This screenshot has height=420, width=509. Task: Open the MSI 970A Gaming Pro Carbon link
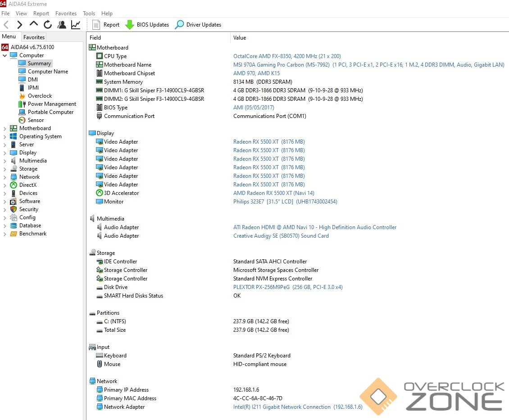(x=369, y=64)
